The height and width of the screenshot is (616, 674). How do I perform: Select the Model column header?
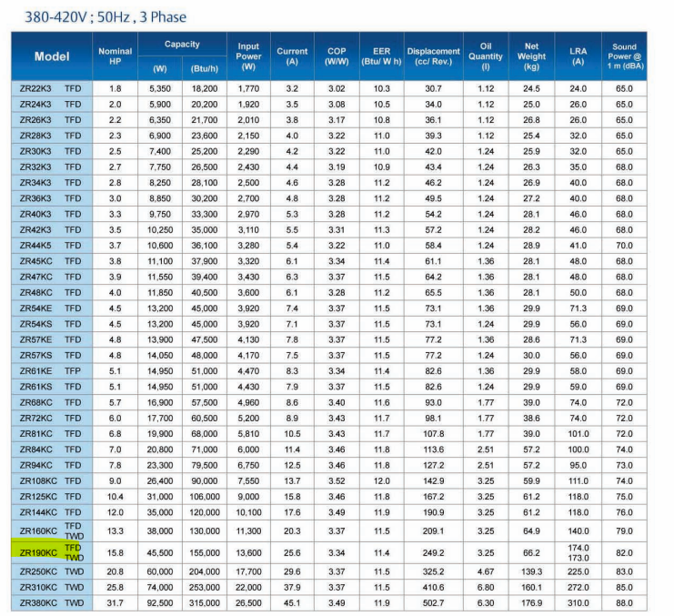tap(51, 56)
